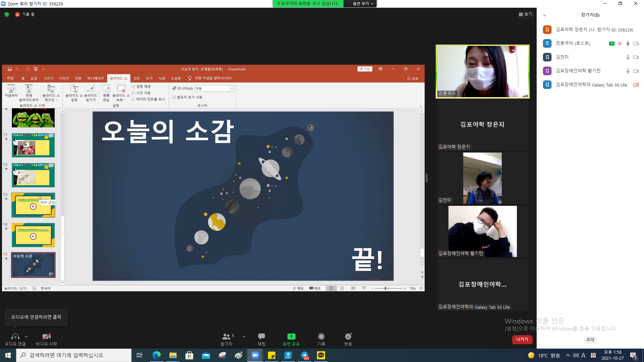Viewport: 644px width, 362px height.
Task: Open Microsoft Edge from the taskbar
Action: (x=157, y=355)
